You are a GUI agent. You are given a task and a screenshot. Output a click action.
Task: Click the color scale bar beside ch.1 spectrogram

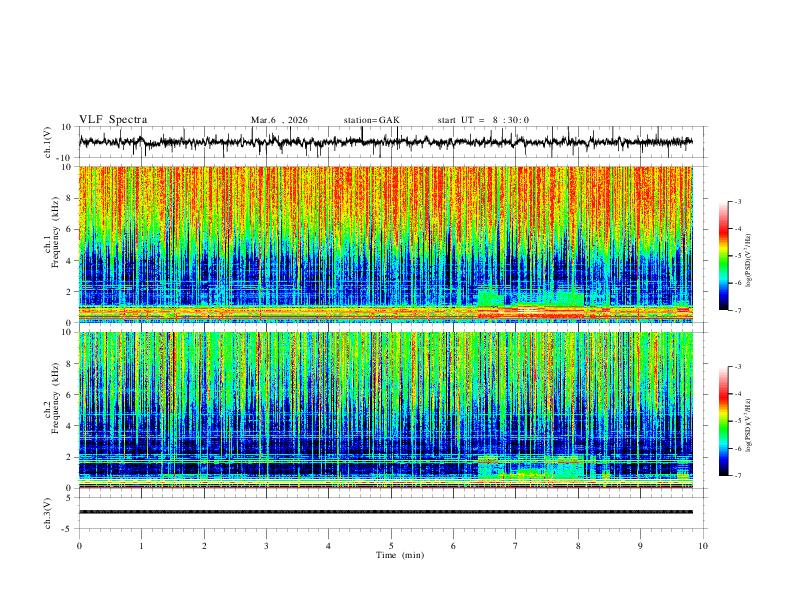[x=724, y=256]
